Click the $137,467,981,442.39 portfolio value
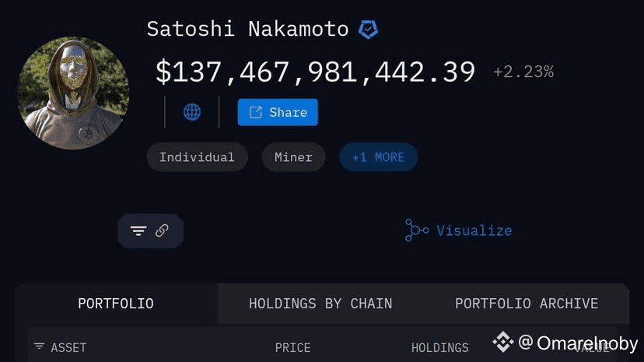The height and width of the screenshot is (362, 644). coord(315,72)
